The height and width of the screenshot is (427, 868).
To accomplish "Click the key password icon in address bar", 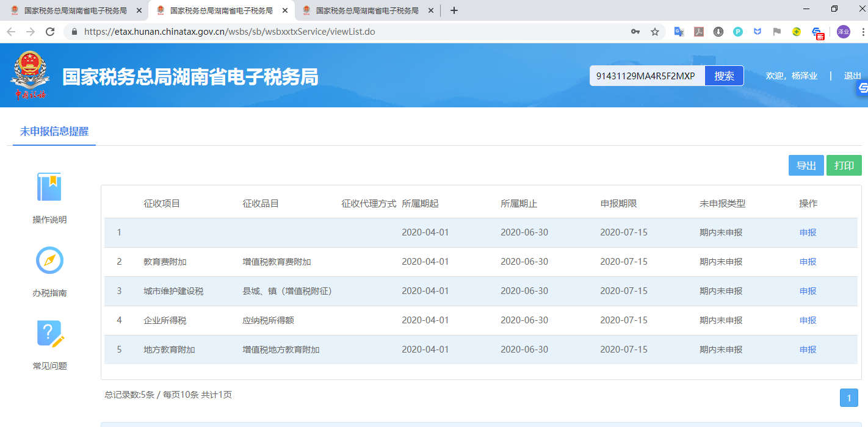I will tap(635, 32).
